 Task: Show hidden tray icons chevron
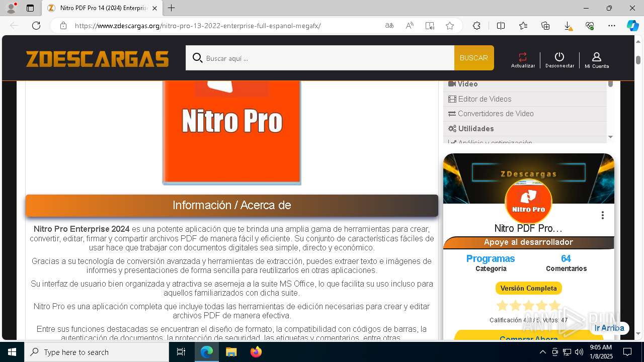coord(542,352)
